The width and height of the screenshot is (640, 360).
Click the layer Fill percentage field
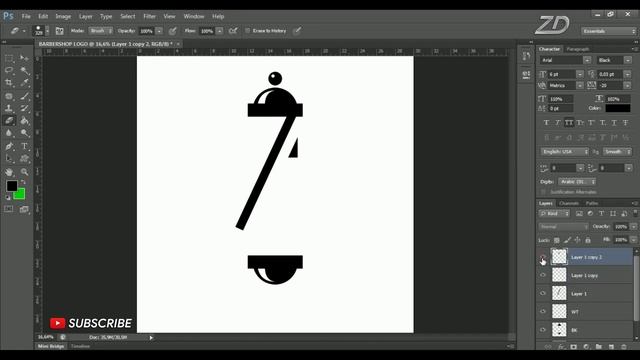pyautogui.click(x=621, y=240)
